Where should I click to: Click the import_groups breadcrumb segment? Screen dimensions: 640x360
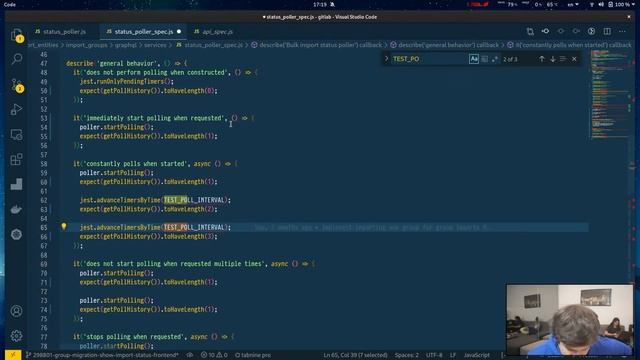[x=87, y=45]
